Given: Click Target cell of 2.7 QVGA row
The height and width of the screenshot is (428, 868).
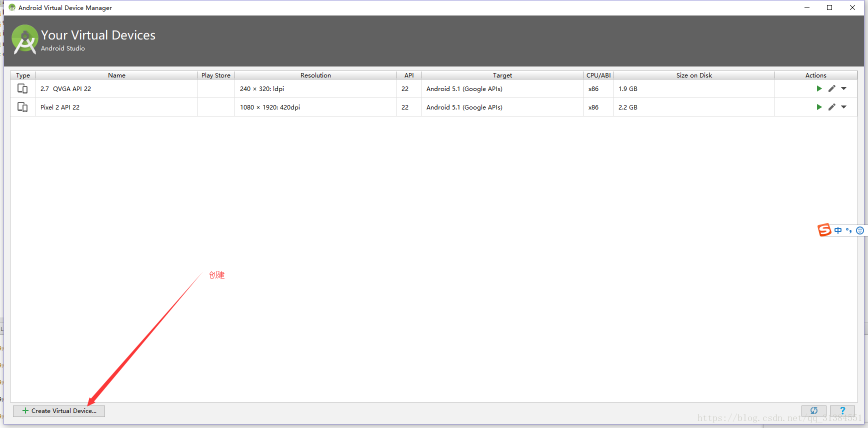Looking at the screenshot, I should tap(502, 88).
